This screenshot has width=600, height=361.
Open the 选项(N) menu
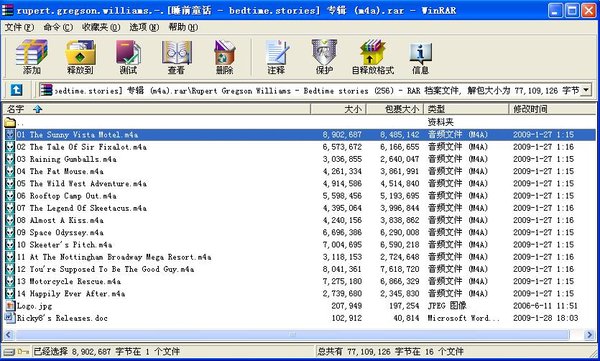pyautogui.click(x=144, y=27)
